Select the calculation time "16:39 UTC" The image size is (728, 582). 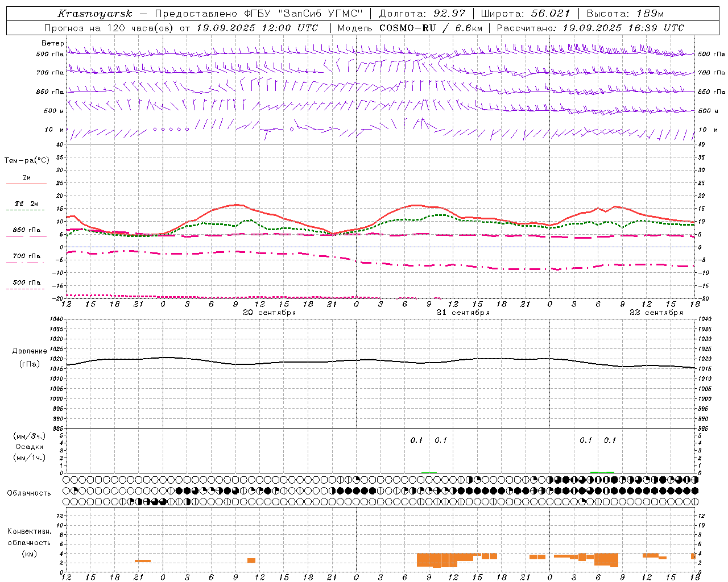coord(656,28)
